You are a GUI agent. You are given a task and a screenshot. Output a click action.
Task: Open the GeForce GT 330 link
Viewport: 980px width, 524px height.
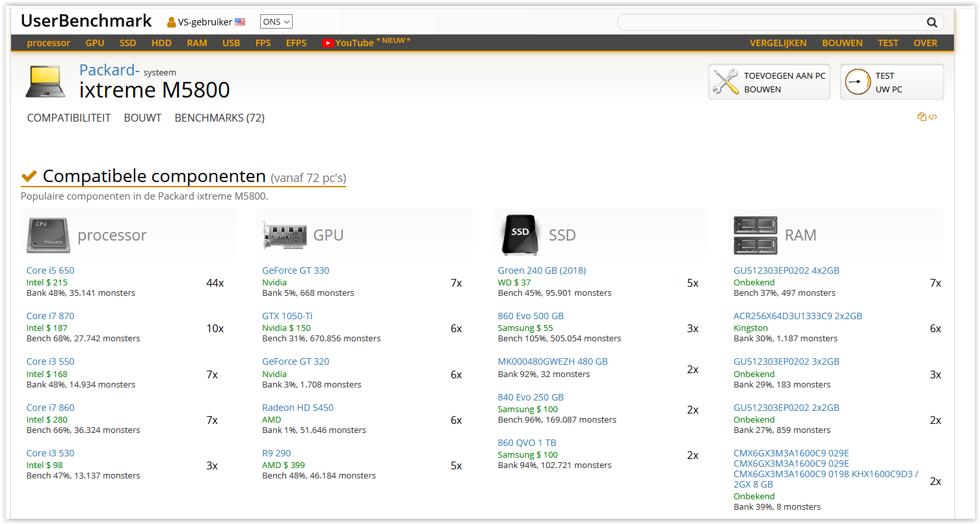pyautogui.click(x=296, y=270)
